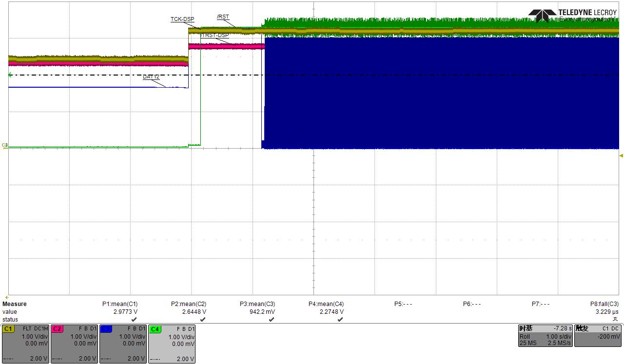
Task: Select the P8:fall(C3) measurement
Action: pos(604,304)
